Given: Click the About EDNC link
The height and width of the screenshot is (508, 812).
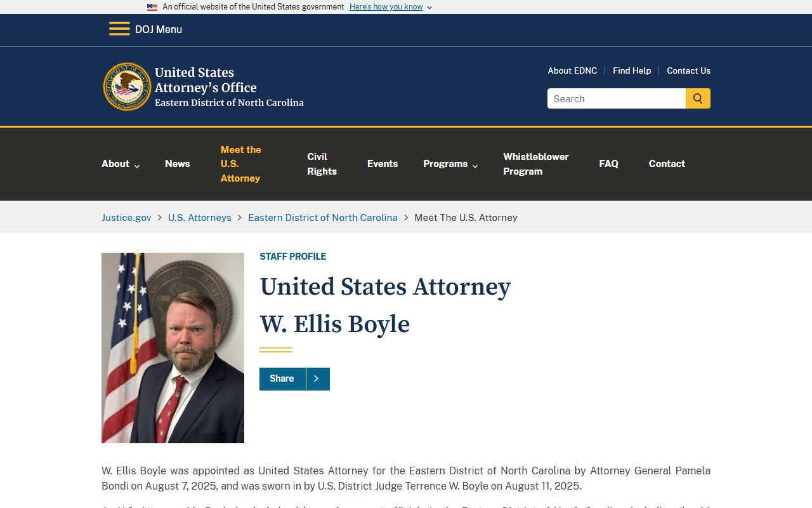Looking at the screenshot, I should (x=572, y=70).
